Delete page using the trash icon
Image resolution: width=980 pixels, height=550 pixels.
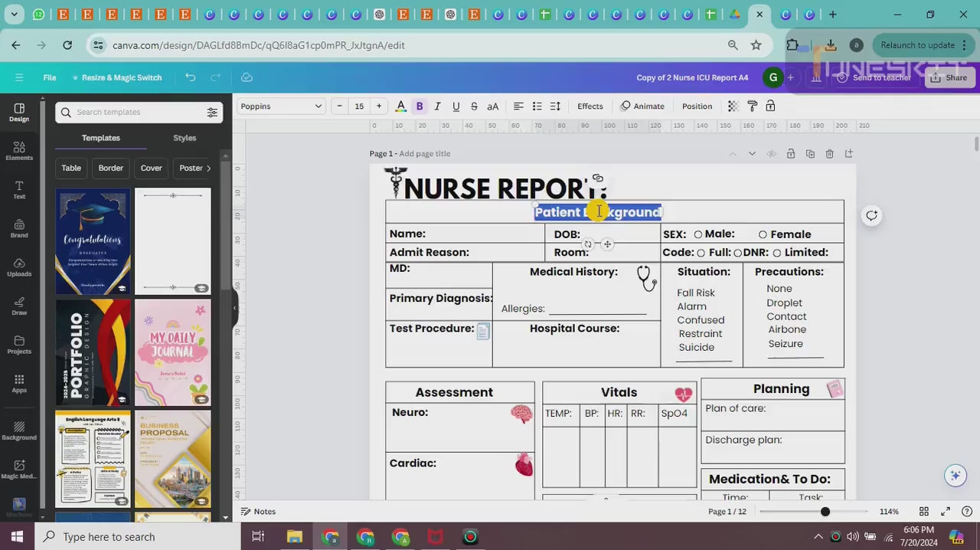[x=829, y=154]
